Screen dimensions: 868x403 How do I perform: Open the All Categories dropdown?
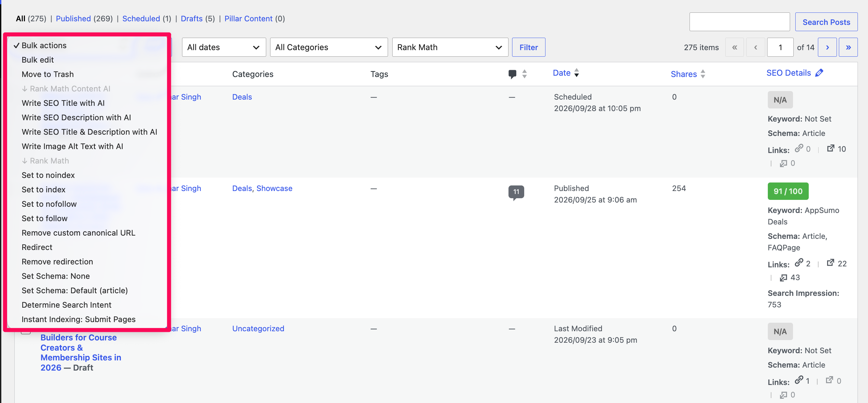tap(329, 48)
